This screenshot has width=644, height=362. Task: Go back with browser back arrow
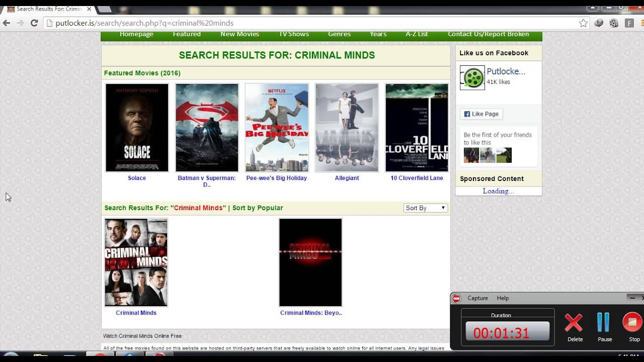tap(7, 23)
